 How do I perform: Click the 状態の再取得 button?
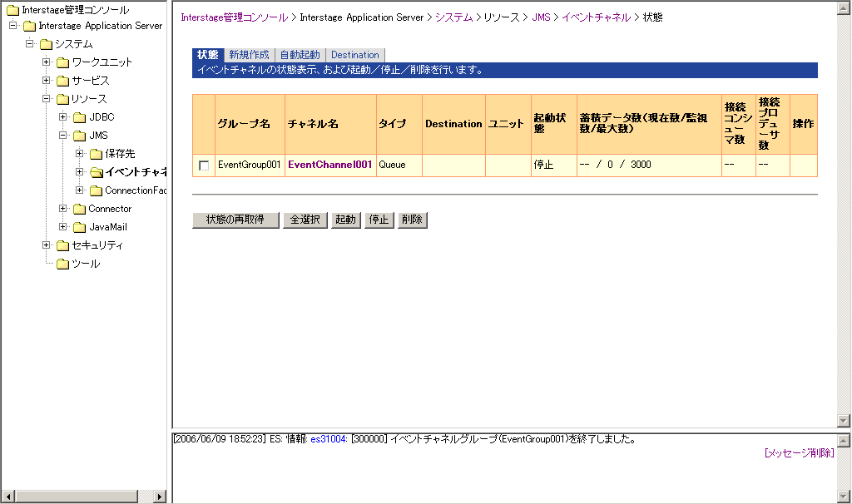[x=235, y=220]
